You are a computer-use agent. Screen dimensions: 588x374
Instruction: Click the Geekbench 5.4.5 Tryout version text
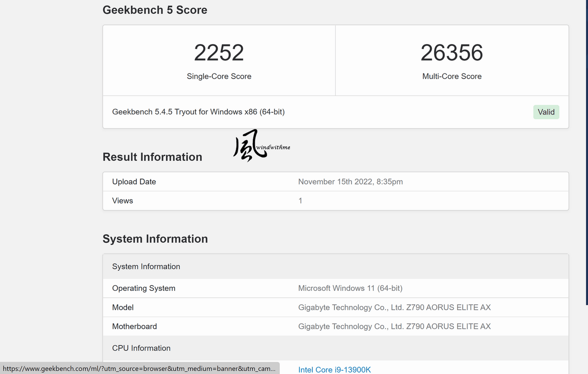click(x=198, y=112)
